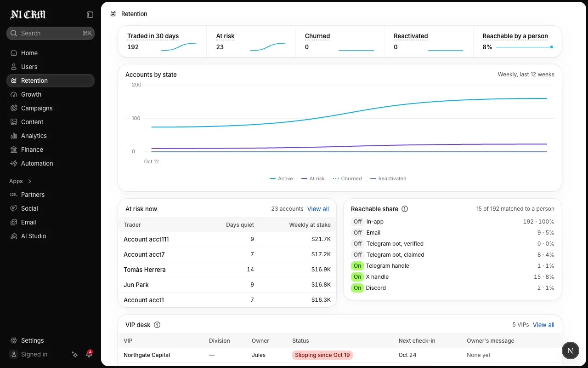Toggle the At risk legend series
This screenshot has height=368, width=588.
click(x=313, y=178)
